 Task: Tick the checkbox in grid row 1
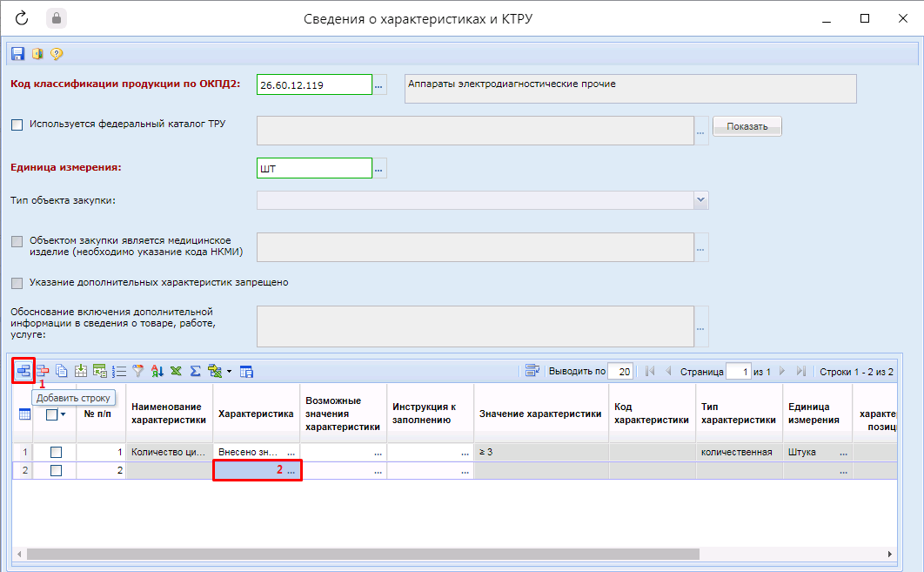[x=56, y=453]
